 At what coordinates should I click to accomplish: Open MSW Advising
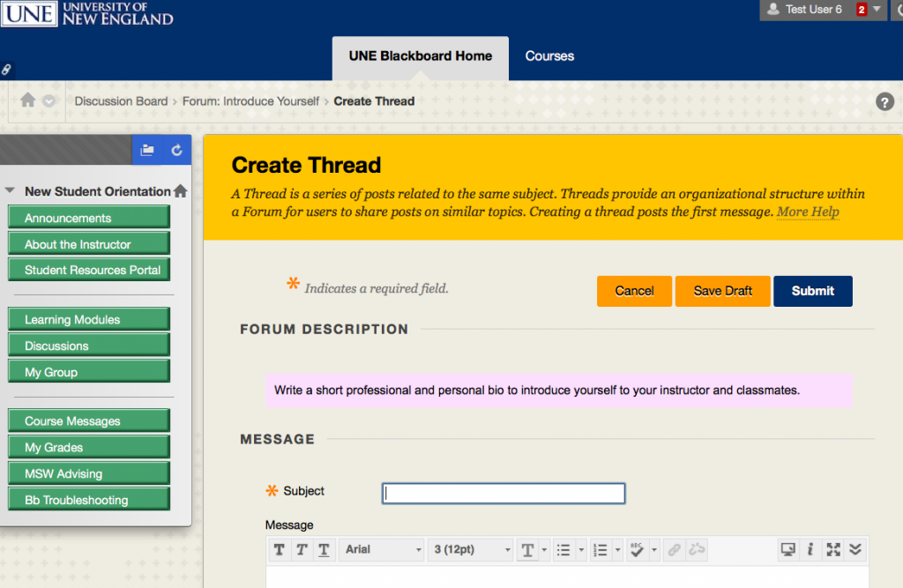click(x=89, y=473)
